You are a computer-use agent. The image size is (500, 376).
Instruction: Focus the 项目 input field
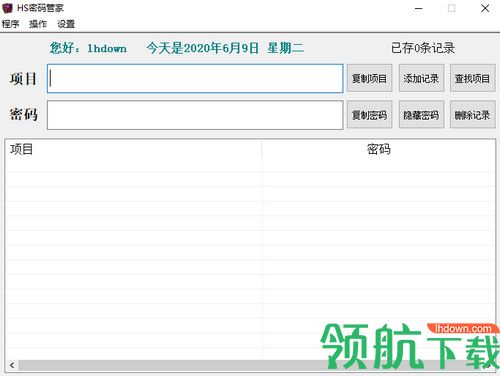pos(195,79)
